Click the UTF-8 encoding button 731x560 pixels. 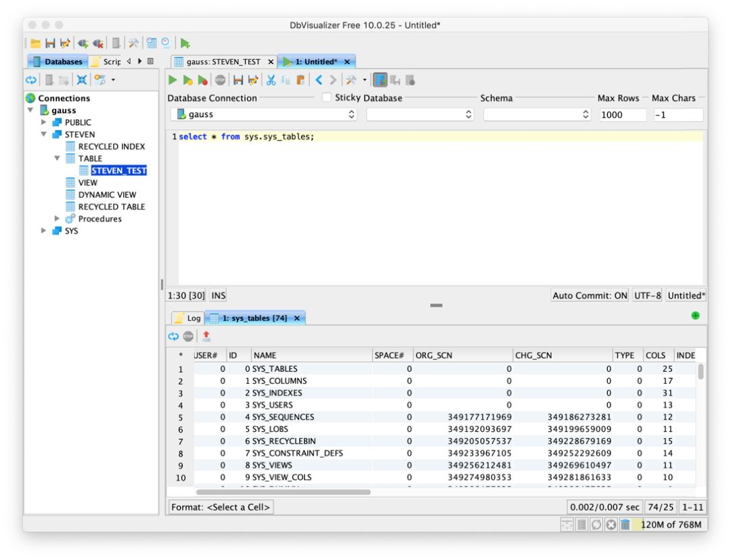647,295
